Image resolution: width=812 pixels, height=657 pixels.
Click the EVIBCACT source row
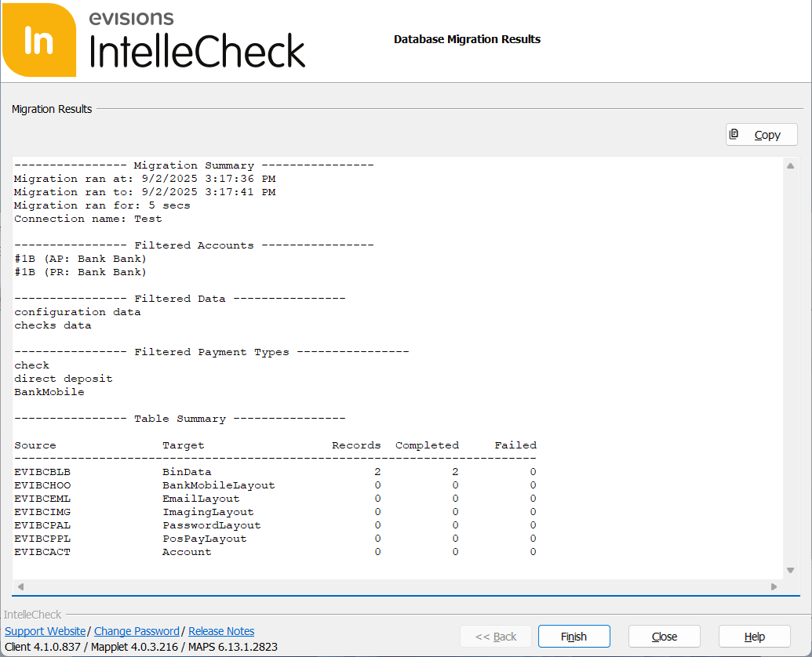click(42, 552)
